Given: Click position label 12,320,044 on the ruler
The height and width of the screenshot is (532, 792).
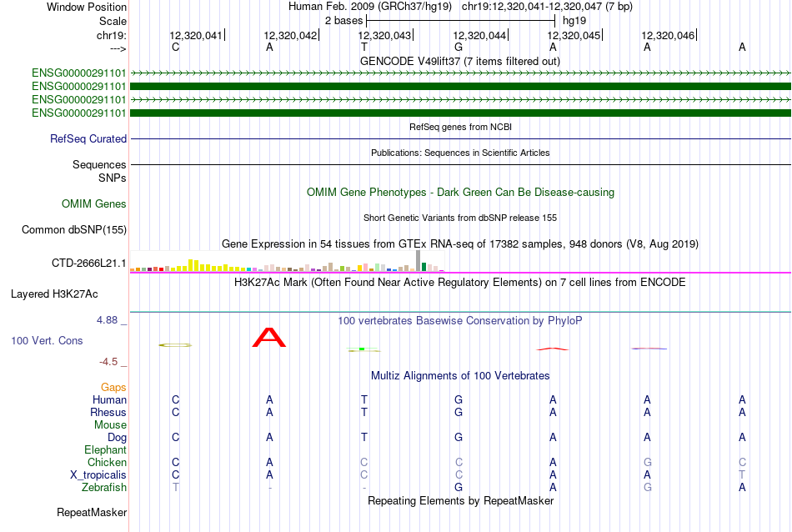Looking at the screenshot, I should point(479,35).
